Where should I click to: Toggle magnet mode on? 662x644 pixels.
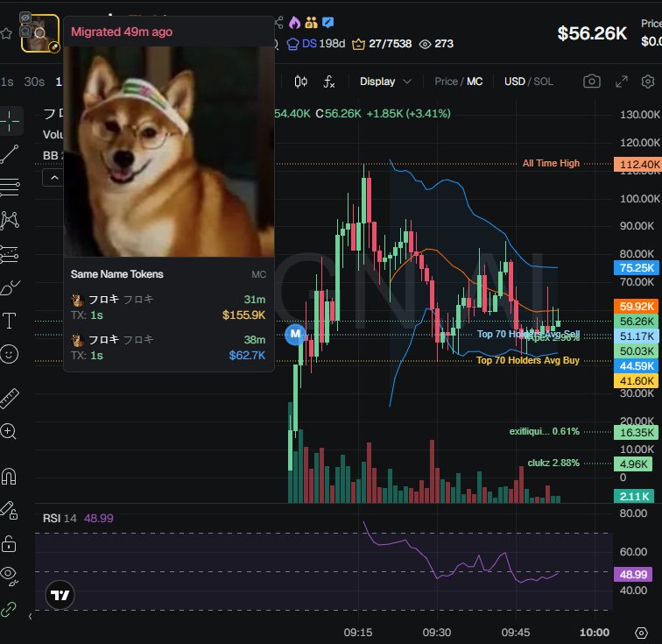coord(9,477)
